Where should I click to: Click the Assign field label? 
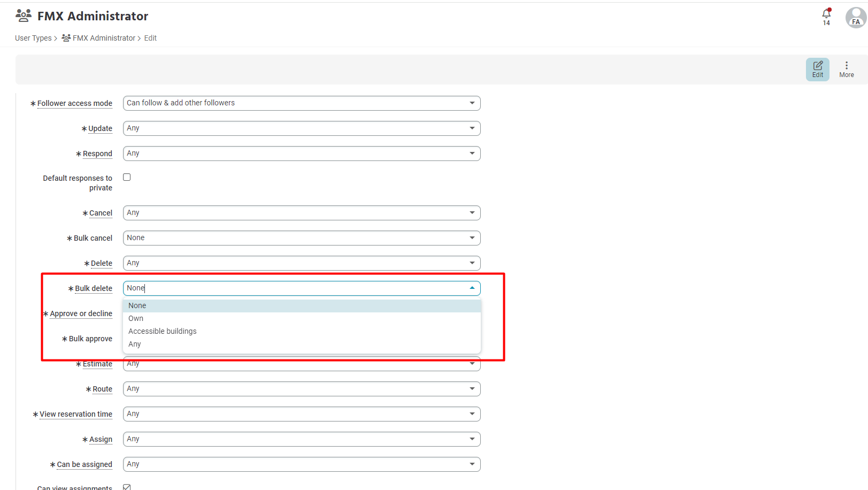(101, 439)
